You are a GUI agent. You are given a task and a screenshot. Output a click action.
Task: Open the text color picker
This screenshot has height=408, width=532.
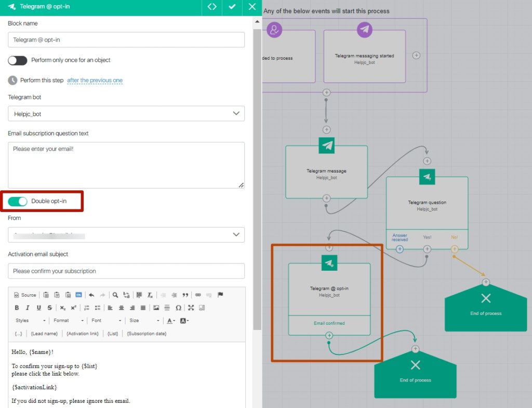pyautogui.click(x=171, y=321)
